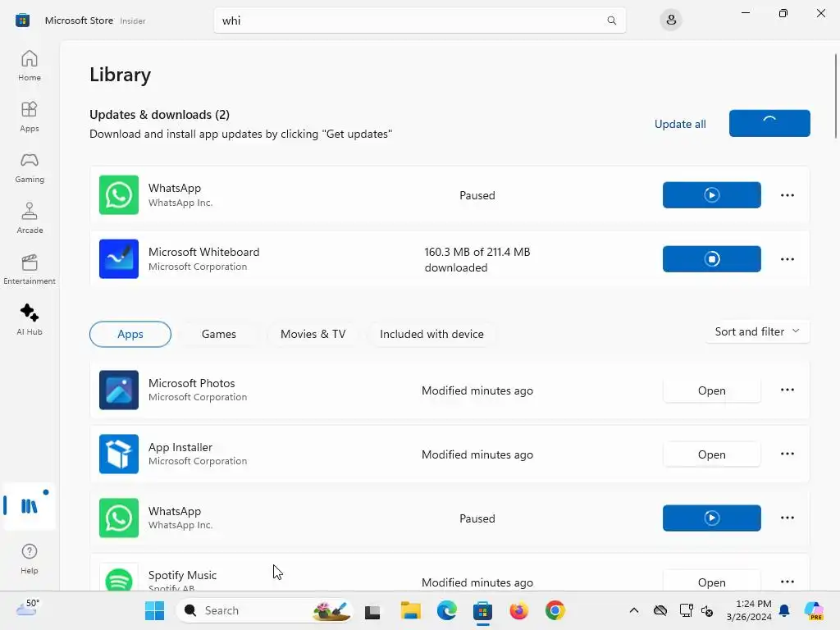Open the Gaming section
The height and width of the screenshot is (630, 840).
[30, 167]
